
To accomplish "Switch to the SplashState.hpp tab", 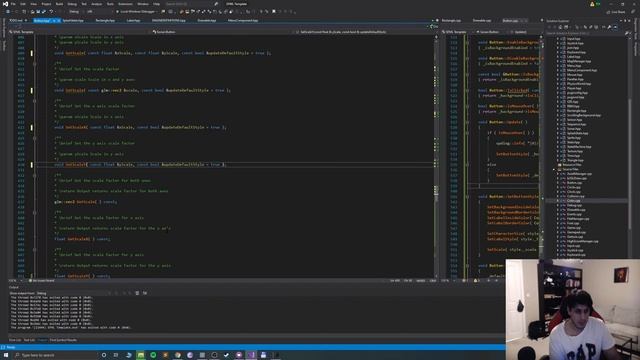I will click(73, 20).
